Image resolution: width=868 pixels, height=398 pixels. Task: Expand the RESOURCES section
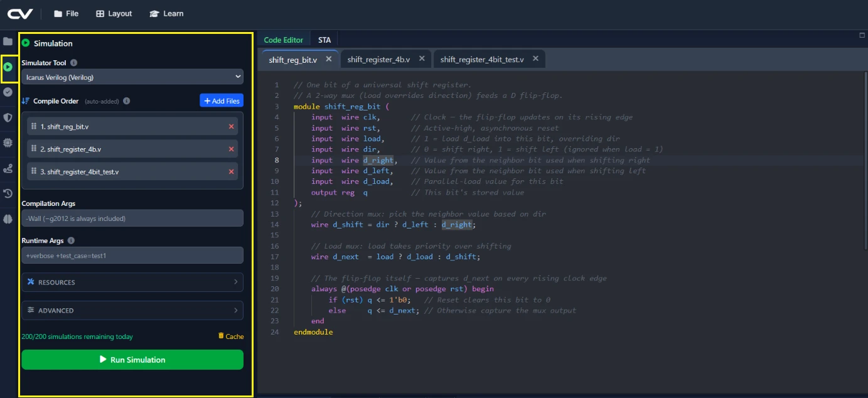[x=132, y=282]
